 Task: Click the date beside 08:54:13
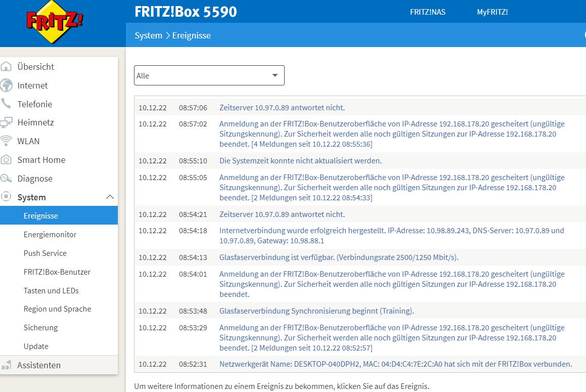(153, 257)
